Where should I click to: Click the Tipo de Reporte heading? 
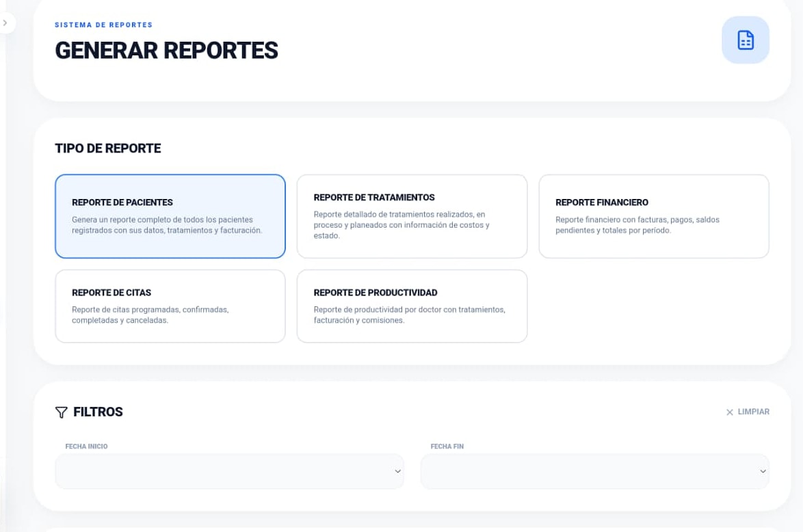(x=108, y=148)
